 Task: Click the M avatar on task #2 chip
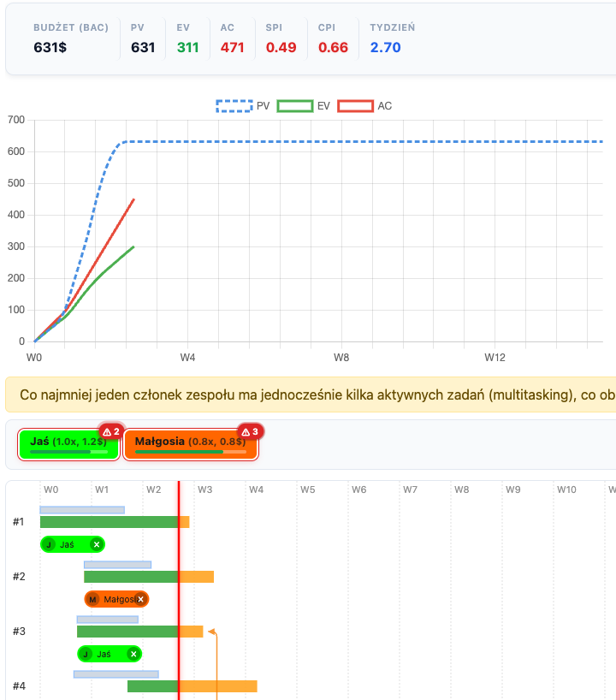(92, 600)
